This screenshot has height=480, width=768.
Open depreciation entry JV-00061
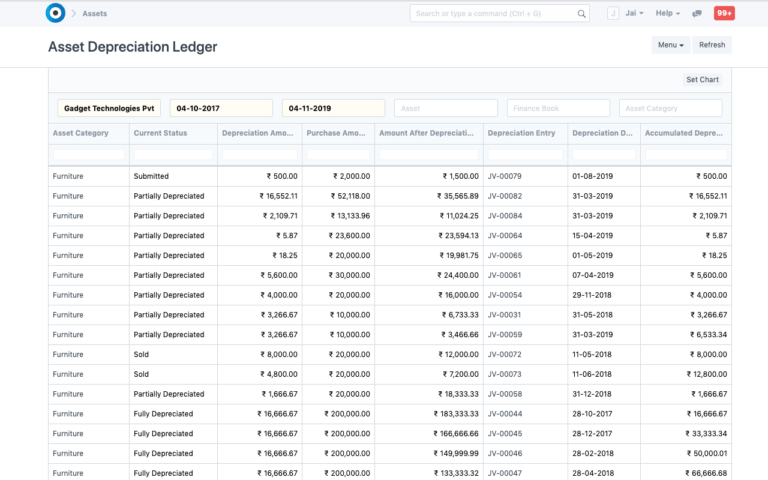coord(504,275)
